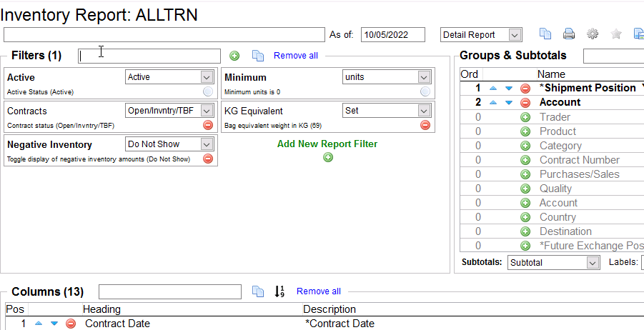644x330 pixels.
Task: Toggle the Minimum filter circle indicator
Action: coord(425,91)
